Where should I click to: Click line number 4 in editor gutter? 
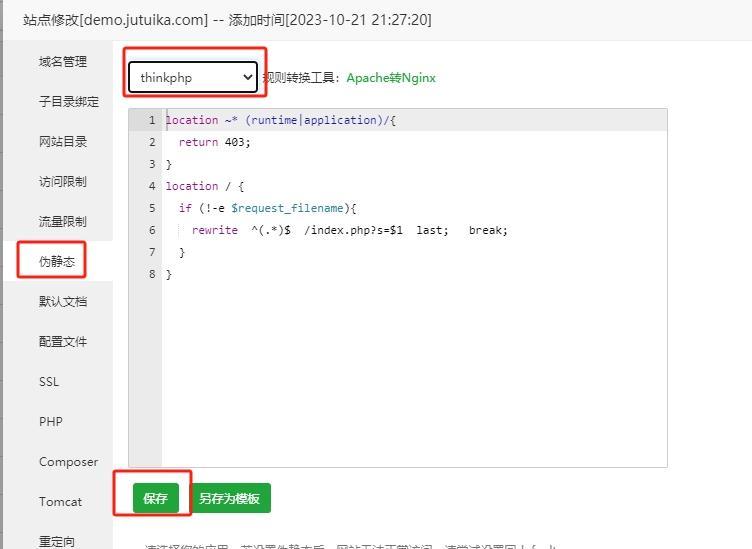coord(151,186)
